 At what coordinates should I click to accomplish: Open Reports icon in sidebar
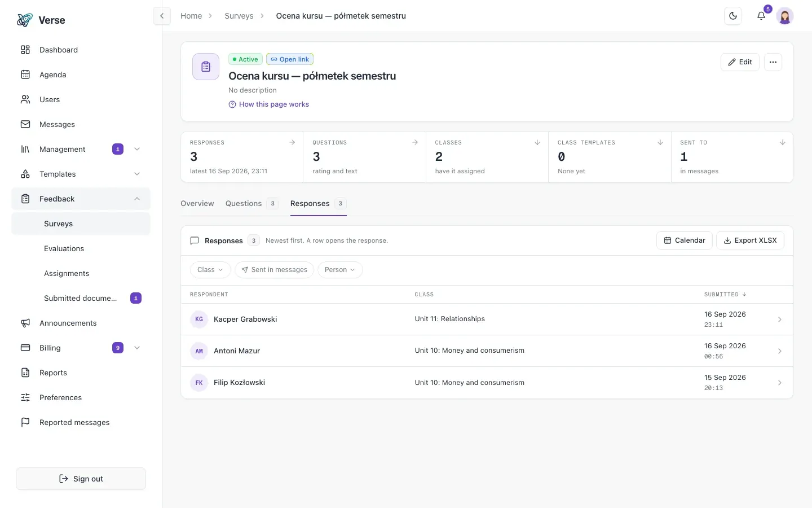[25, 373]
